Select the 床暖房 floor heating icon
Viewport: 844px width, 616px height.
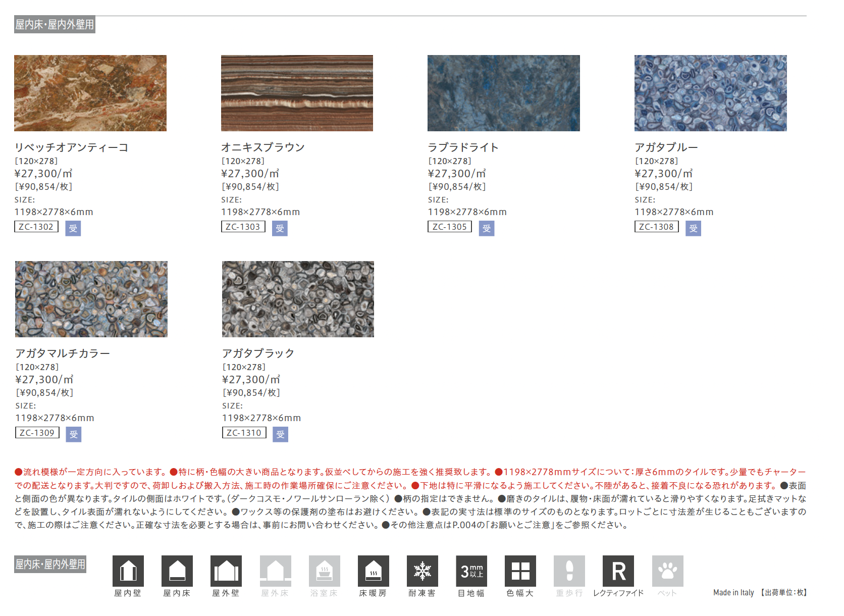pos(373,571)
